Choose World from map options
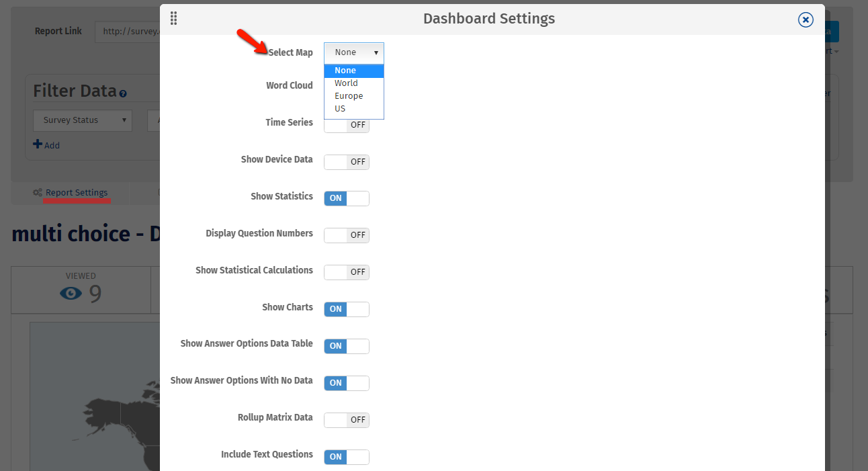The image size is (868, 471). tap(347, 83)
